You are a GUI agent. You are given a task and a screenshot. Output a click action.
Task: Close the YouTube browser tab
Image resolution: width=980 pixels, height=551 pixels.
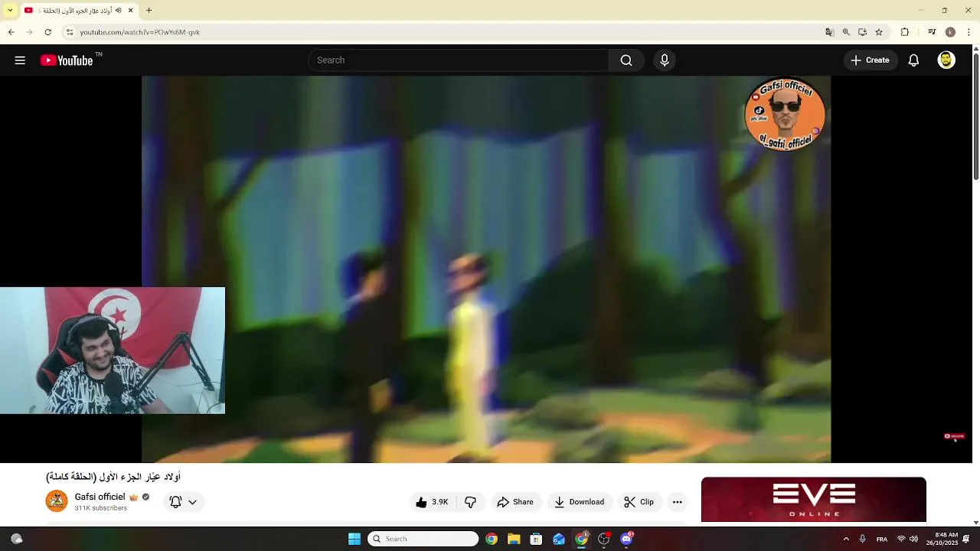[130, 11]
